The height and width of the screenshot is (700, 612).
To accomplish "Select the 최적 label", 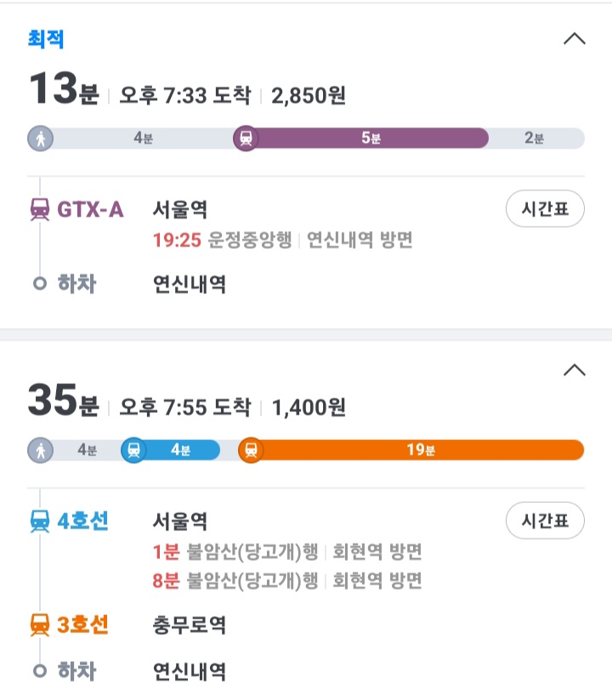I will click(x=46, y=39).
